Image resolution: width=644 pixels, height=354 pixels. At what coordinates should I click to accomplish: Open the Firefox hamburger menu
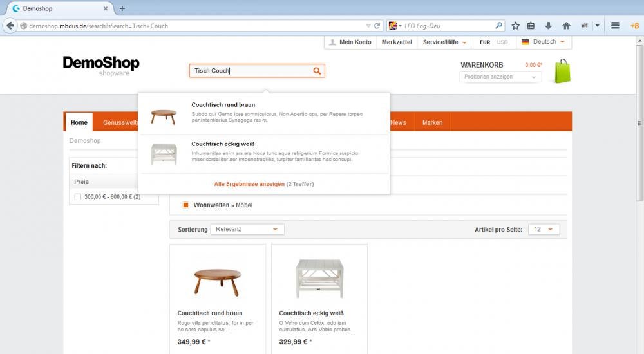[615, 26]
